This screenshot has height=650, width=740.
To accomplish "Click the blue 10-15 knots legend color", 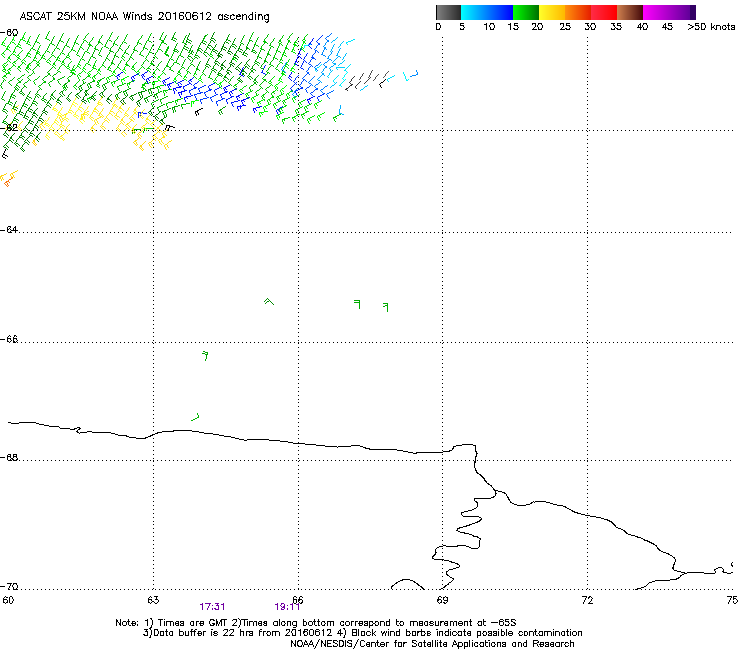I will 500,12.
